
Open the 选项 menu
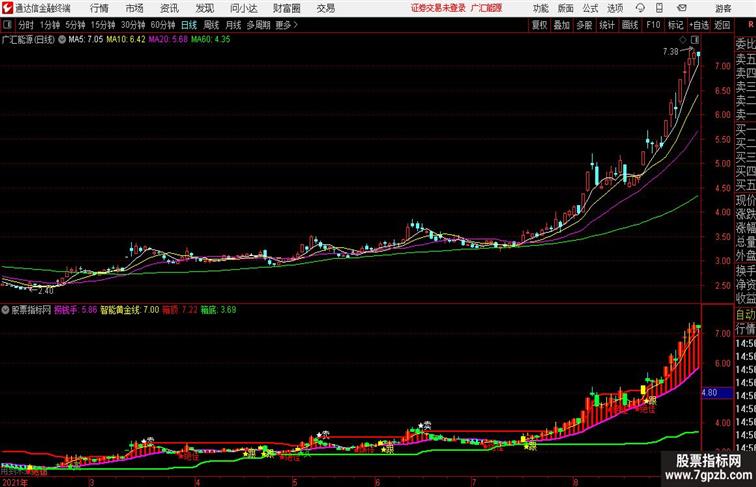pyautogui.click(x=615, y=8)
